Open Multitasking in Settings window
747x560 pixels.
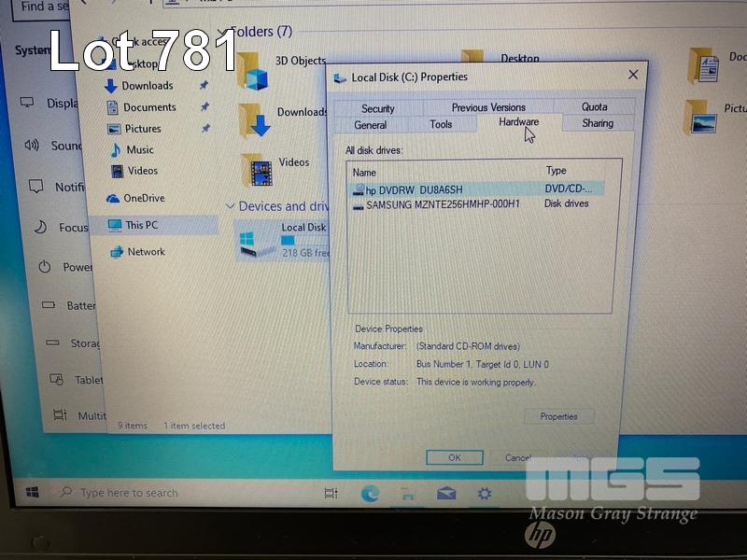pos(79,415)
